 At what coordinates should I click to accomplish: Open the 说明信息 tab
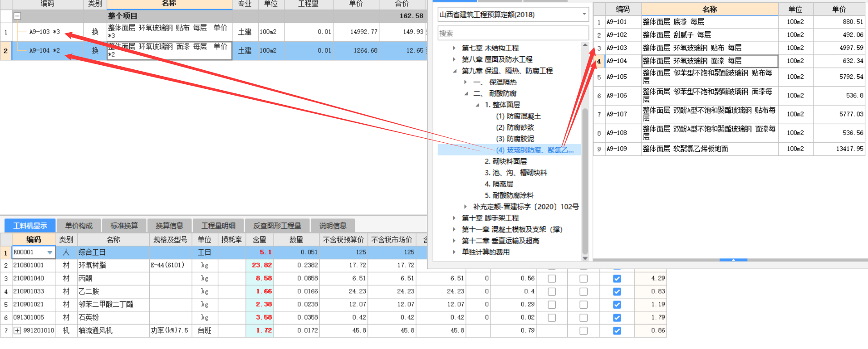[333, 226]
